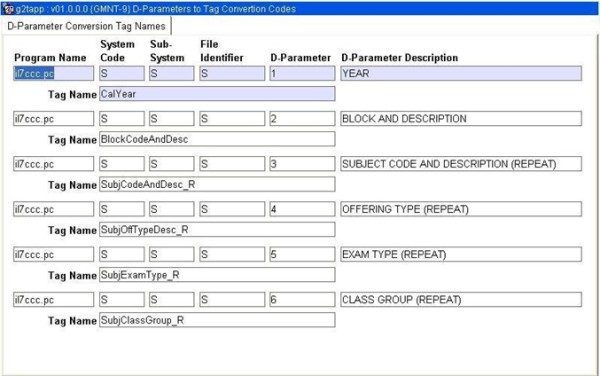
Task: Click SUBJECT CODE AND DESCRIPTION (REPEAT) field
Action: (461, 164)
